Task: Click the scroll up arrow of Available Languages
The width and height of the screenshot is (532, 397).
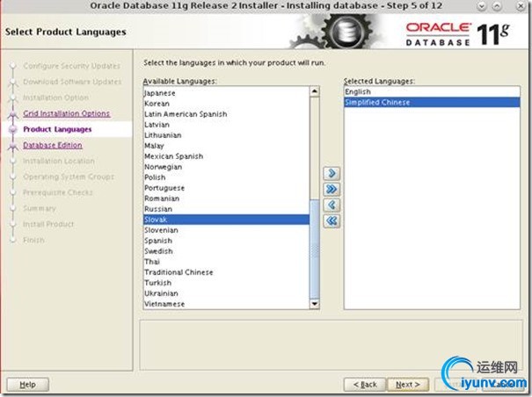Action: 315,91
